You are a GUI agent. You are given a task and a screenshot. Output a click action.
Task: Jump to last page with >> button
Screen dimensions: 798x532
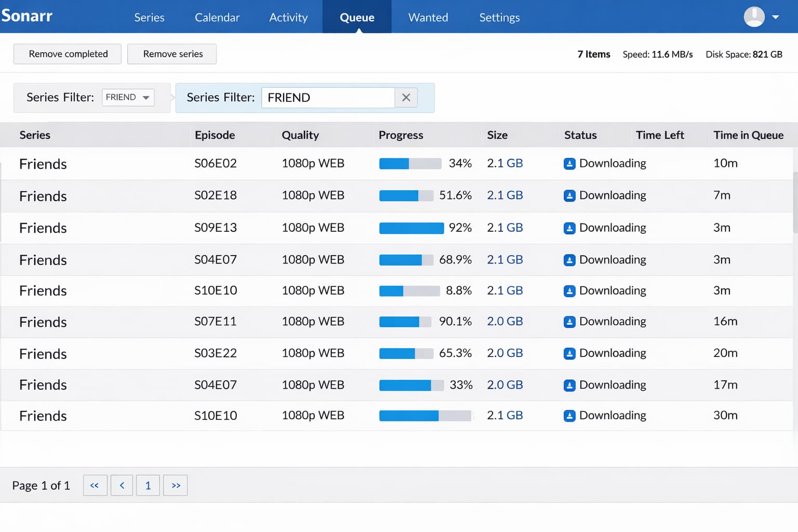[176, 485]
